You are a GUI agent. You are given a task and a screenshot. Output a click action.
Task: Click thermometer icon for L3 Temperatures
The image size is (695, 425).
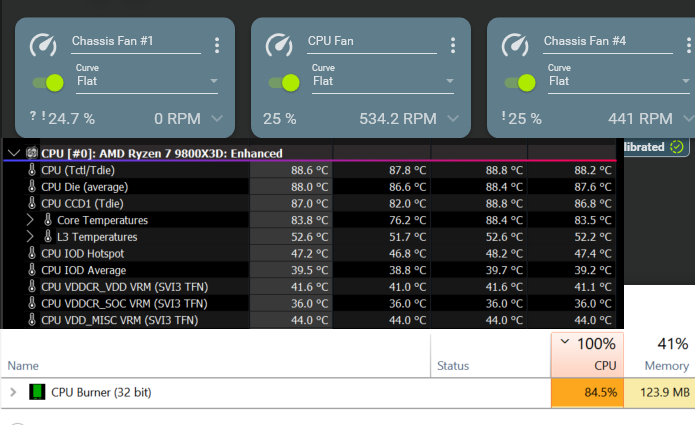pyautogui.click(x=48, y=237)
